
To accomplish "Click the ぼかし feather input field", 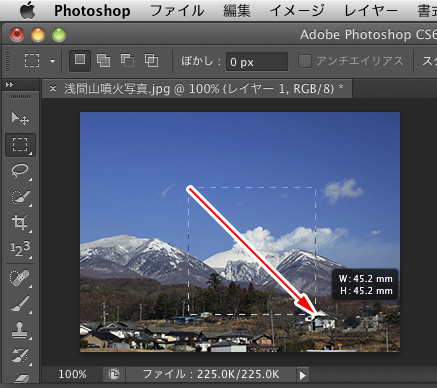I will [257, 62].
